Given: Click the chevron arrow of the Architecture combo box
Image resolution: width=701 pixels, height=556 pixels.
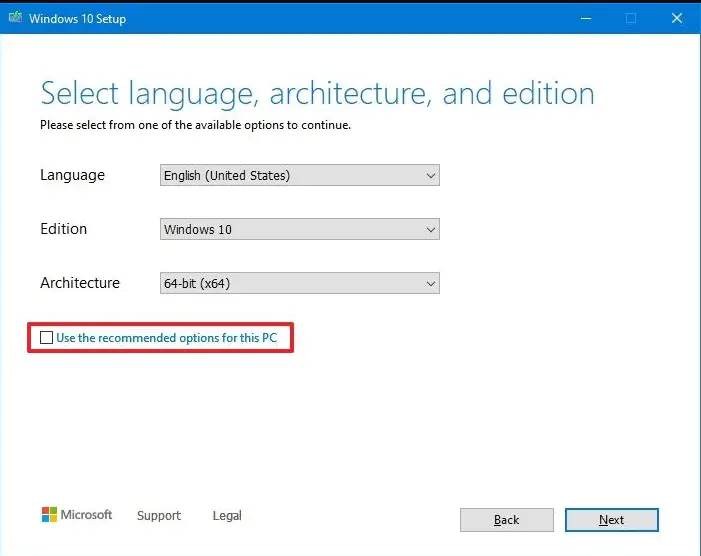Looking at the screenshot, I should click(431, 283).
